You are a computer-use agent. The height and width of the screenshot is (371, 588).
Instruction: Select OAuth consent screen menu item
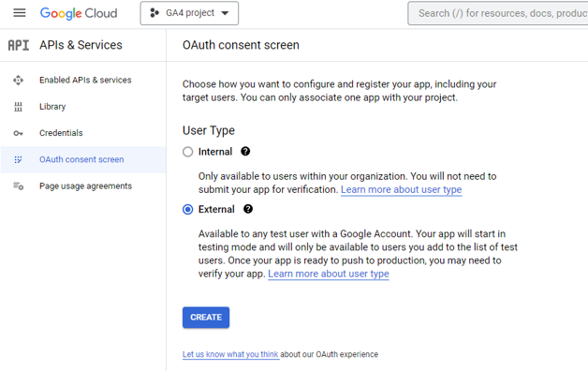[83, 160]
